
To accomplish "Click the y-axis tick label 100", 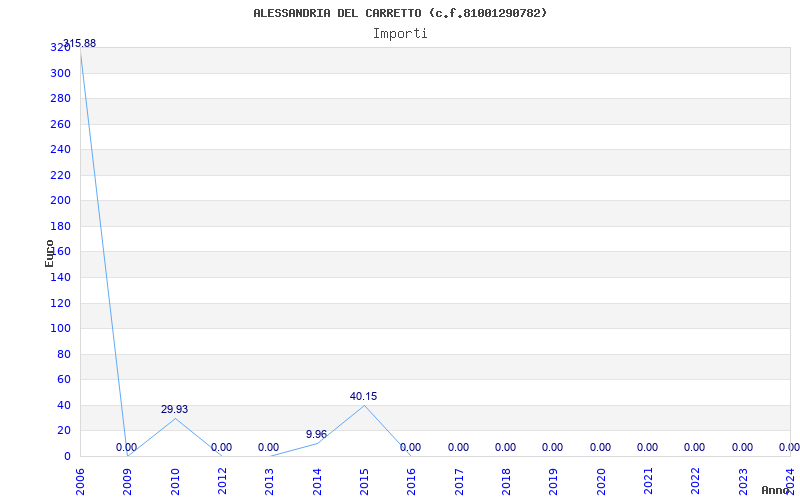I will pyautogui.click(x=60, y=329).
